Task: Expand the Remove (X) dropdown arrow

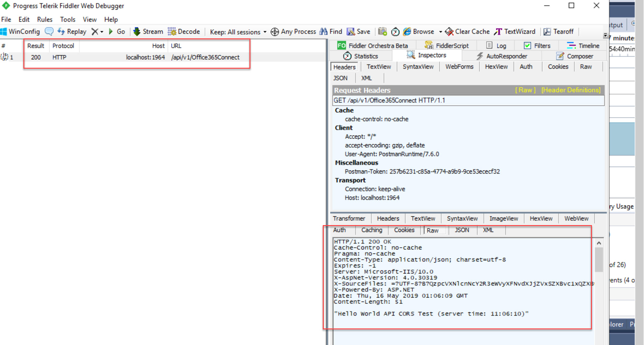Action: coord(102,32)
